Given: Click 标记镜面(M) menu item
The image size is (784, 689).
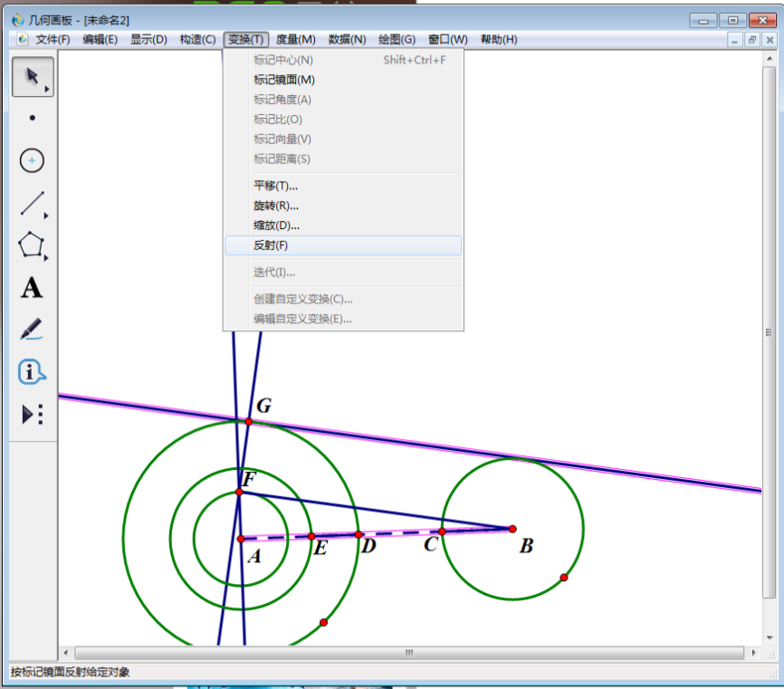Looking at the screenshot, I should (283, 80).
